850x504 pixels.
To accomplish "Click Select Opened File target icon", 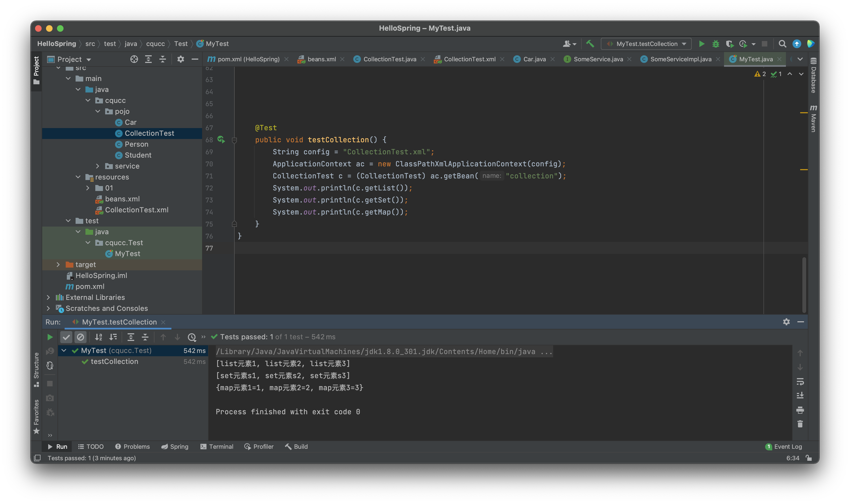I will [x=134, y=59].
